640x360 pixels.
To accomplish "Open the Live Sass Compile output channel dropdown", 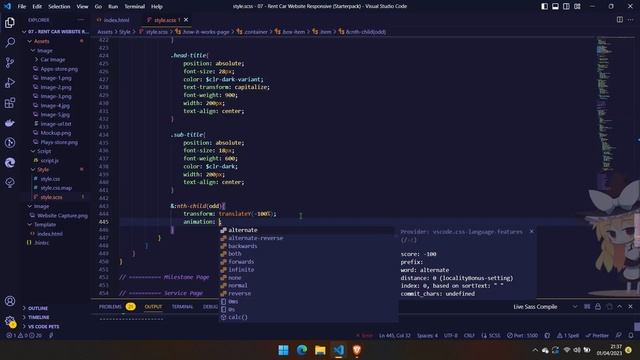I will click(x=544, y=307).
